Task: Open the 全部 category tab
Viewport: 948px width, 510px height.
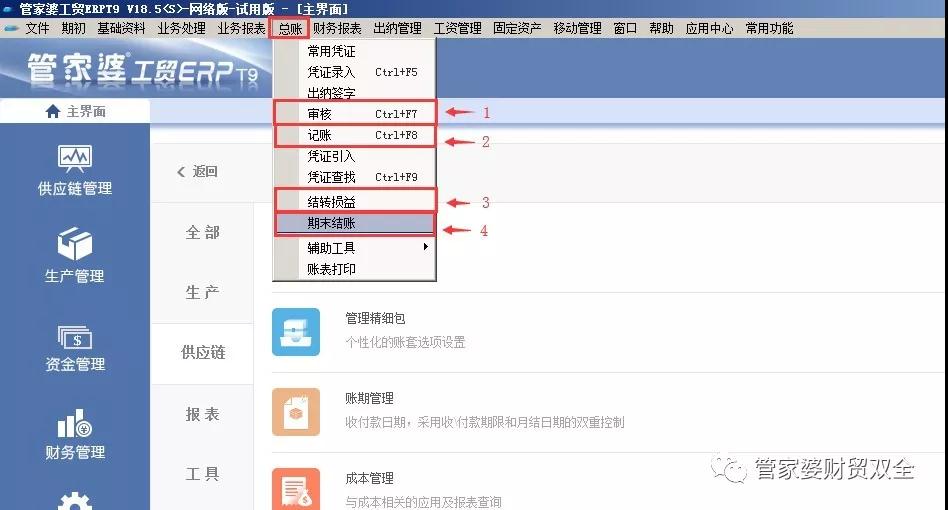Action: click(x=202, y=232)
